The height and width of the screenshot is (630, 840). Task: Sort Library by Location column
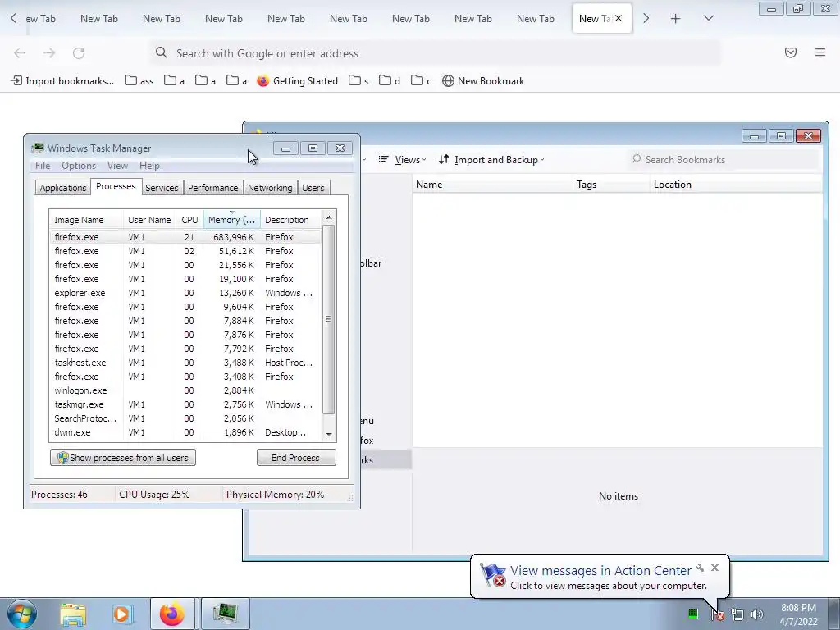pyautogui.click(x=736, y=185)
